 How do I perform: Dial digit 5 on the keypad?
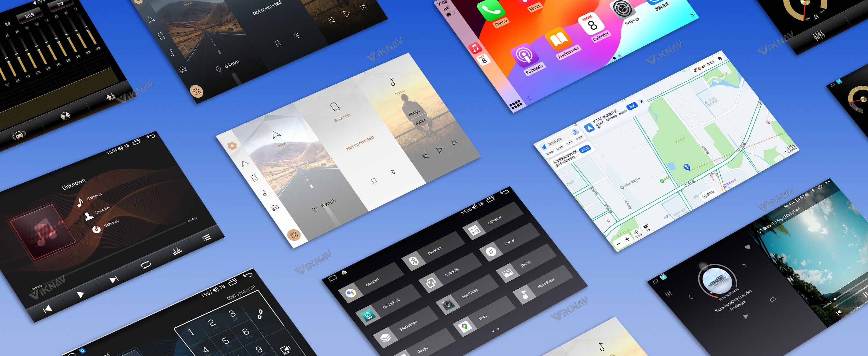(x=225, y=341)
